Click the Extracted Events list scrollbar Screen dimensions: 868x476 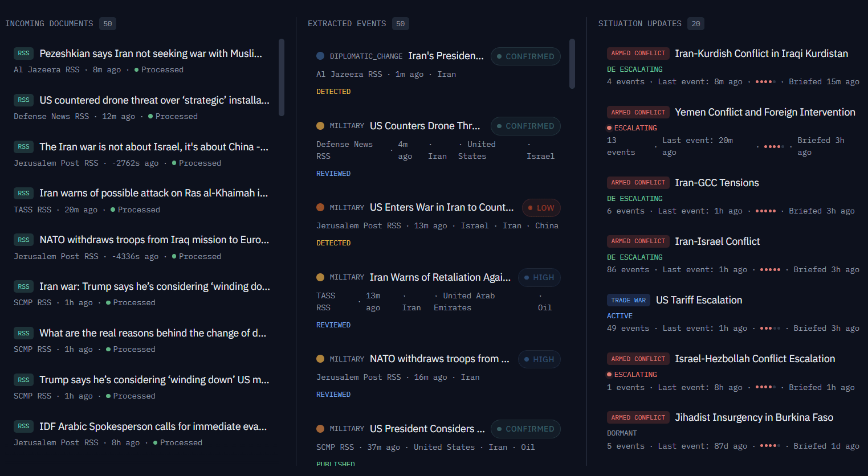pos(572,64)
